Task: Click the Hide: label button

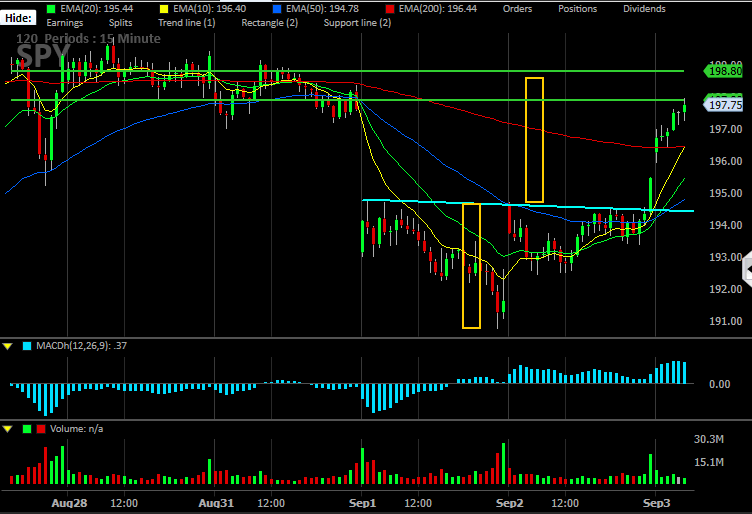Action: pos(18,18)
